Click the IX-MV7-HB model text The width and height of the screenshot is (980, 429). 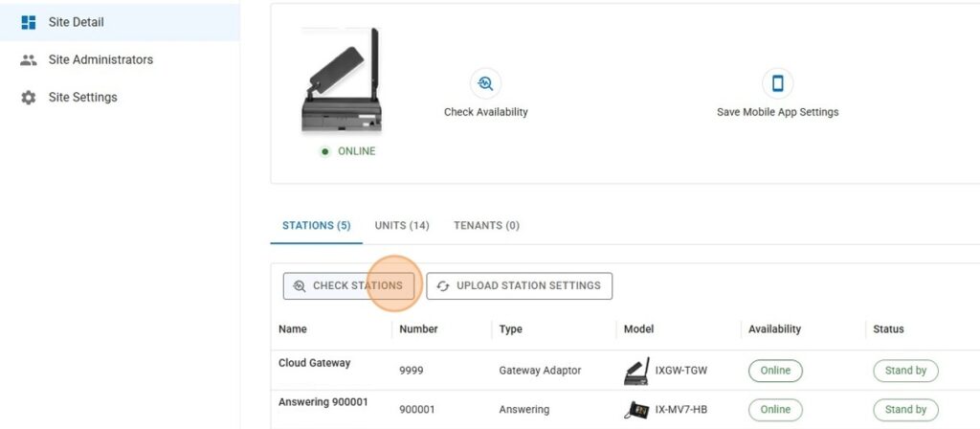(681, 410)
